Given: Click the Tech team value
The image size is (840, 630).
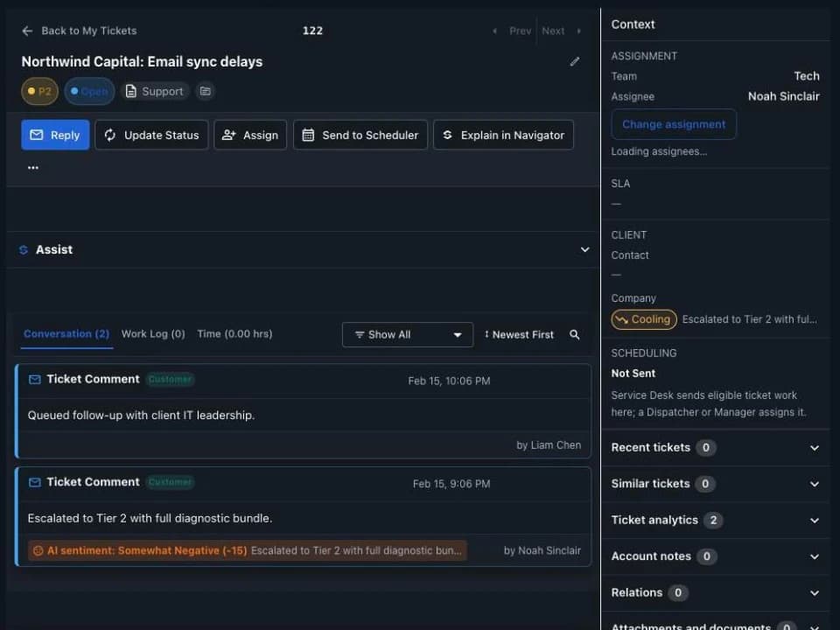Looking at the screenshot, I should pyautogui.click(x=807, y=76).
